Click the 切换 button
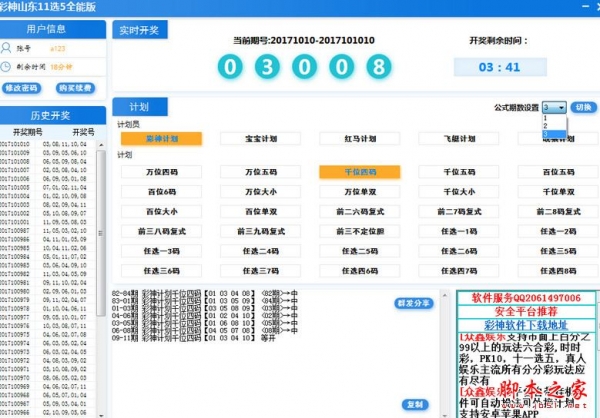Screen dimensions: 600x418 coord(584,107)
